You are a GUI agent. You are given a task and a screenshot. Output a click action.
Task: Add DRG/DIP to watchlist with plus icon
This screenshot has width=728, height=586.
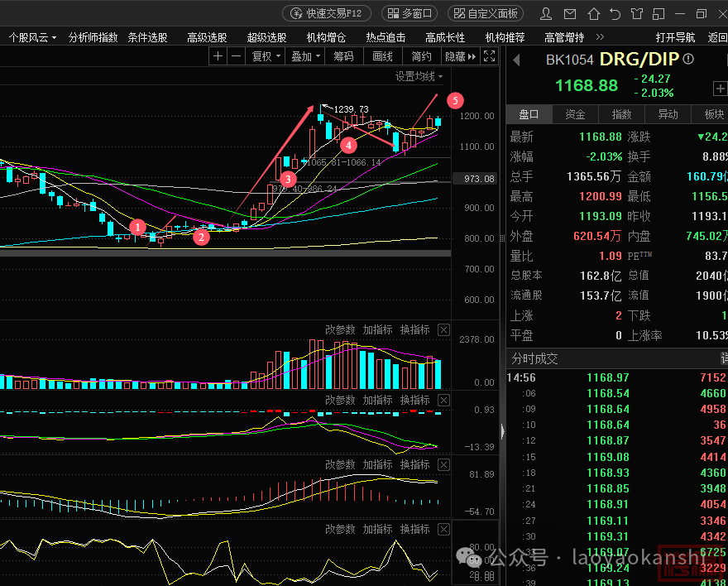[720, 89]
